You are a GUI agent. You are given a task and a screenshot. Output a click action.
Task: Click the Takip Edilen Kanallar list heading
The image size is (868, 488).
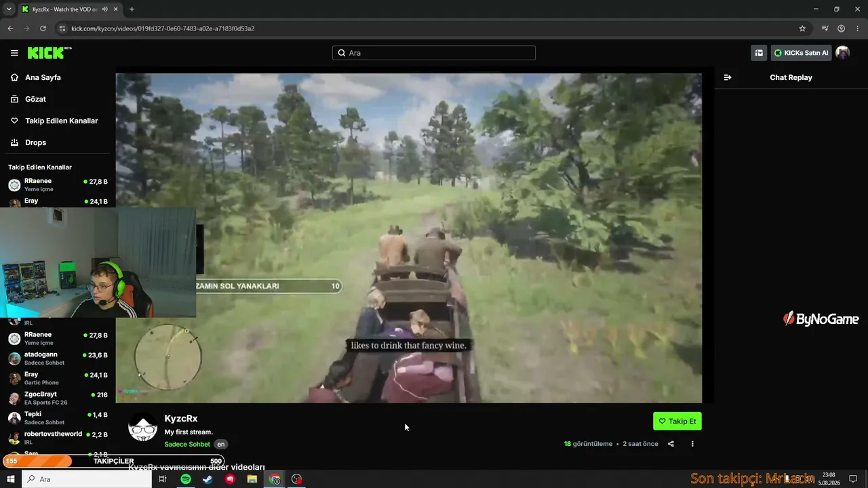pos(40,167)
